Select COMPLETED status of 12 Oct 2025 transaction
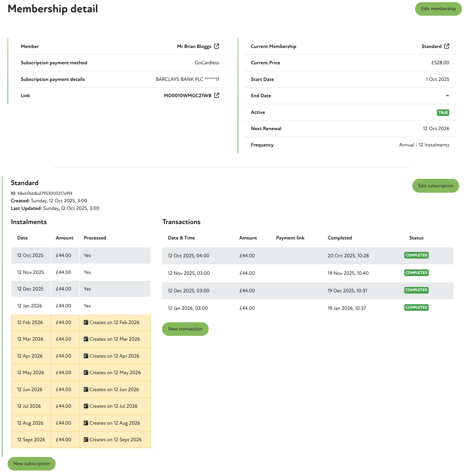465x476 pixels. pyautogui.click(x=416, y=255)
